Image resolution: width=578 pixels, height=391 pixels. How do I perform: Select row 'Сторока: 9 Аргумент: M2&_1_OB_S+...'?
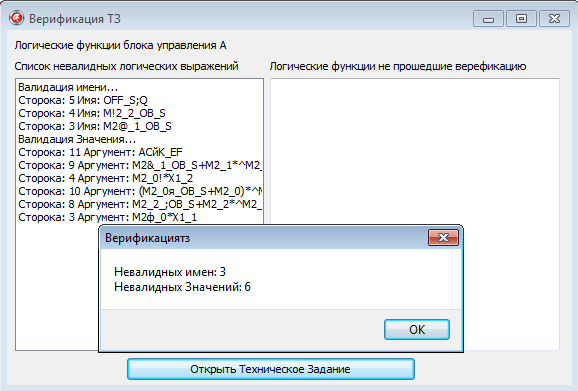click(x=139, y=165)
